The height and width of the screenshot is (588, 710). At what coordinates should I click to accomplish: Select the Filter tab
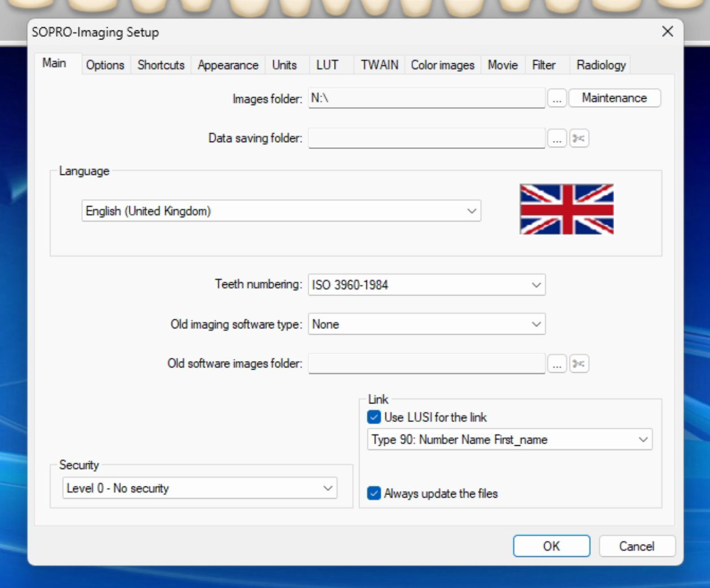(544, 65)
